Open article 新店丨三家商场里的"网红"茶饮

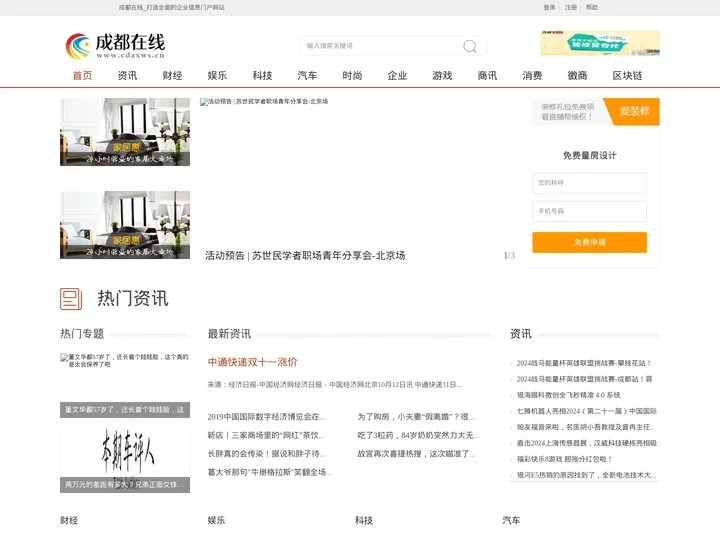(266, 435)
